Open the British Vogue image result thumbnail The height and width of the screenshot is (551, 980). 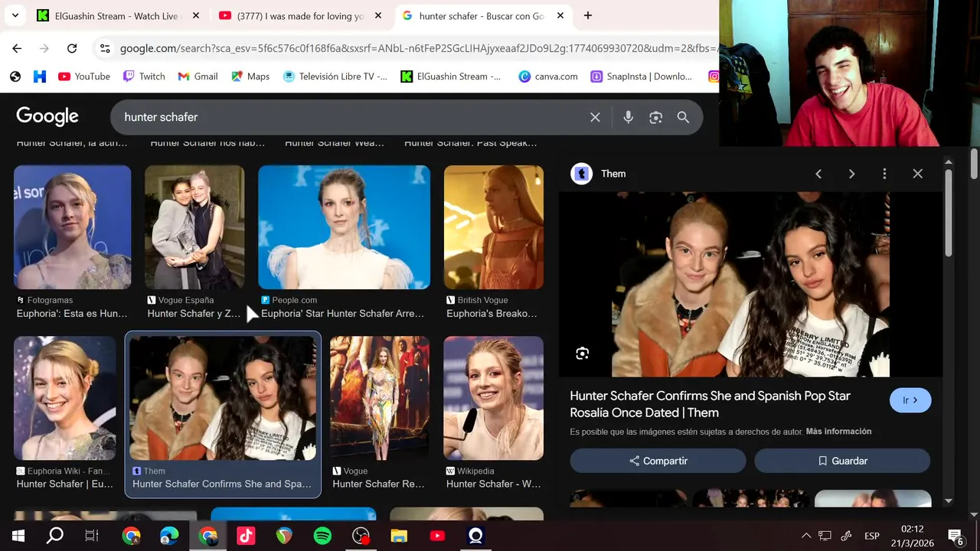pyautogui.click(x=494, y=227)
